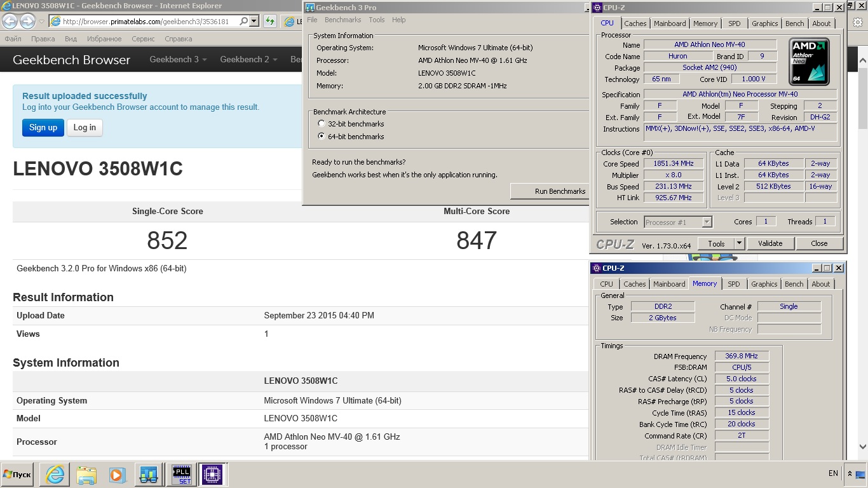Open Сервис menu in Internet Explorer
This screenshot has width=868, height=488.
coord(143,39)
